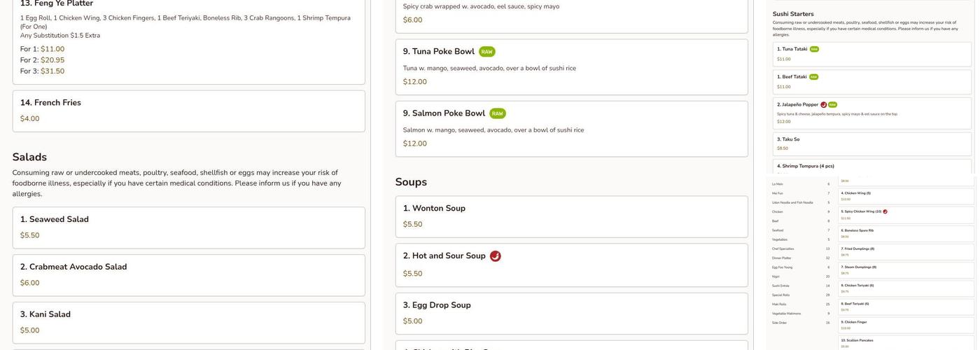Jump to the Dinner Platter category
The height and width of the screenshot is (350, 980).
781,258
